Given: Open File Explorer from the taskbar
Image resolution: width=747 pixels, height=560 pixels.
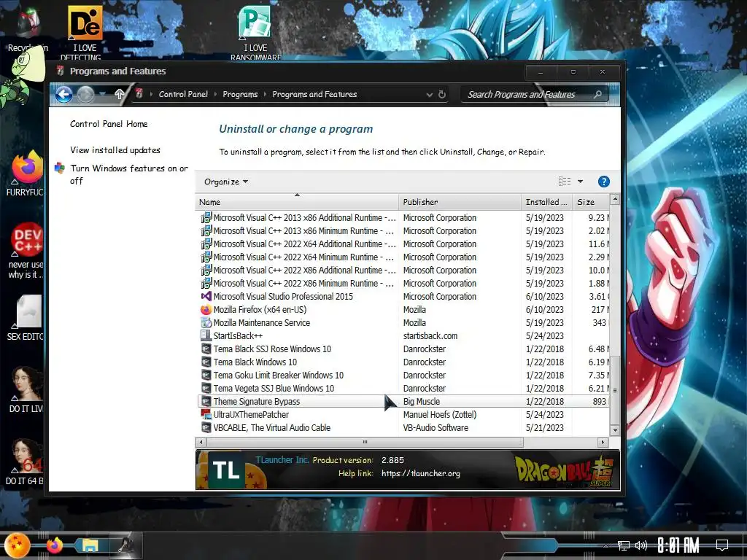Looking at the screenshot, I should [90, 545].
